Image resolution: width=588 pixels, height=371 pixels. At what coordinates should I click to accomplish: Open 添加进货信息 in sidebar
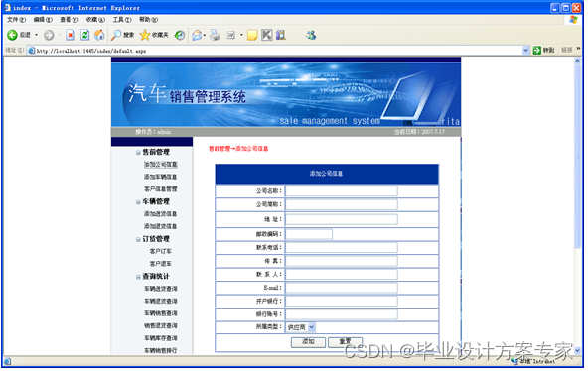161,214
